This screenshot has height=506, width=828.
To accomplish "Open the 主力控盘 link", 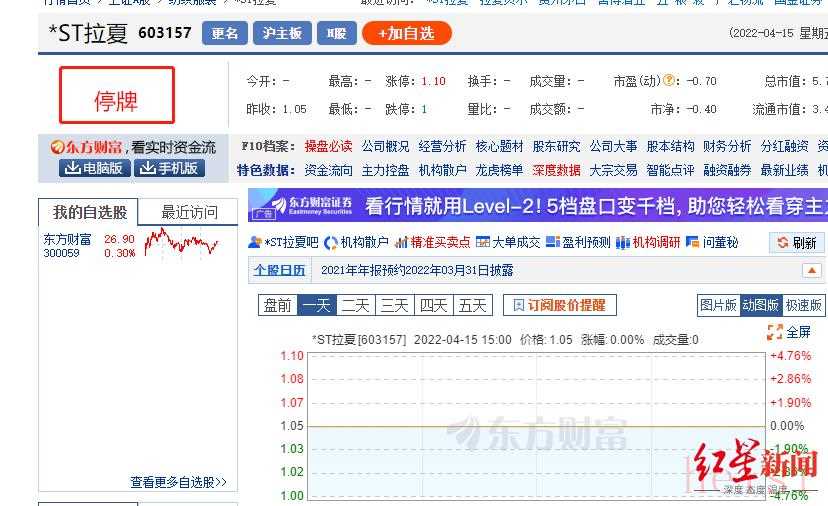I will pyautogui.click(x=385, y=170).
